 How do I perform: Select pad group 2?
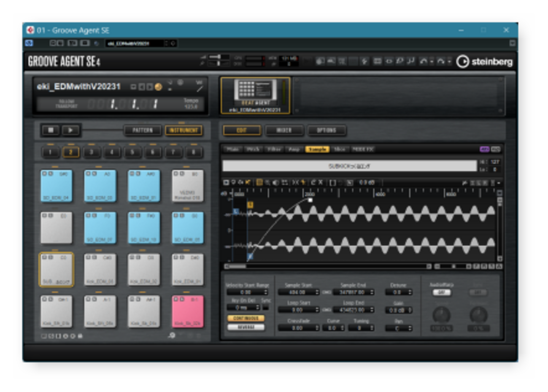(x=71, y=152)
